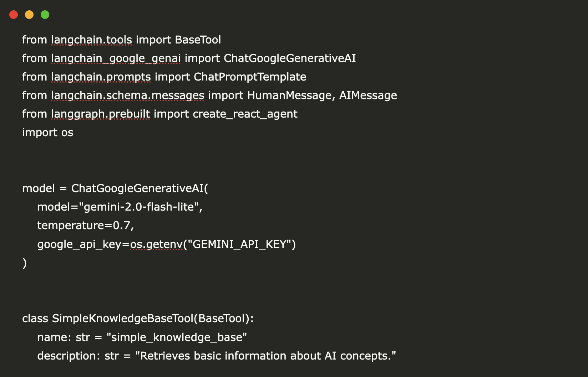Click the 'import os' line
Image resolution: width=588 pixels, height=377 pixels.
tap(47, 133)
